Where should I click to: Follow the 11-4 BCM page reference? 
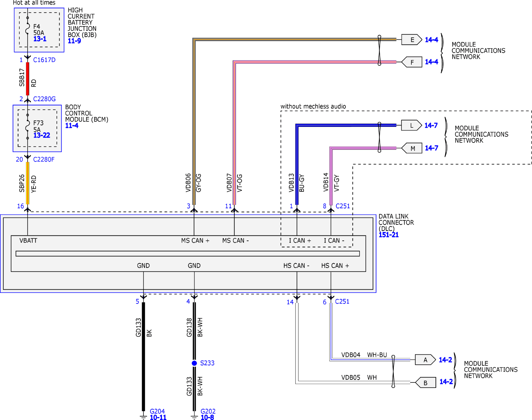tap(72, 126)
